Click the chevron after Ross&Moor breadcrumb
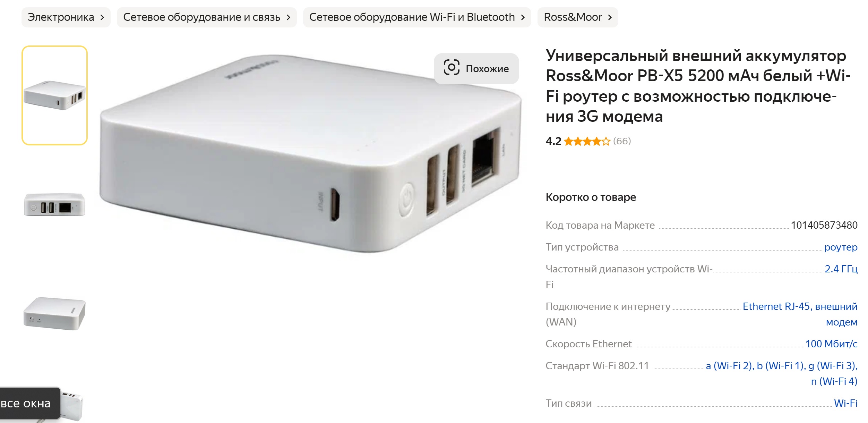Screen dimensions: 868x423 [x=610, y=17]
